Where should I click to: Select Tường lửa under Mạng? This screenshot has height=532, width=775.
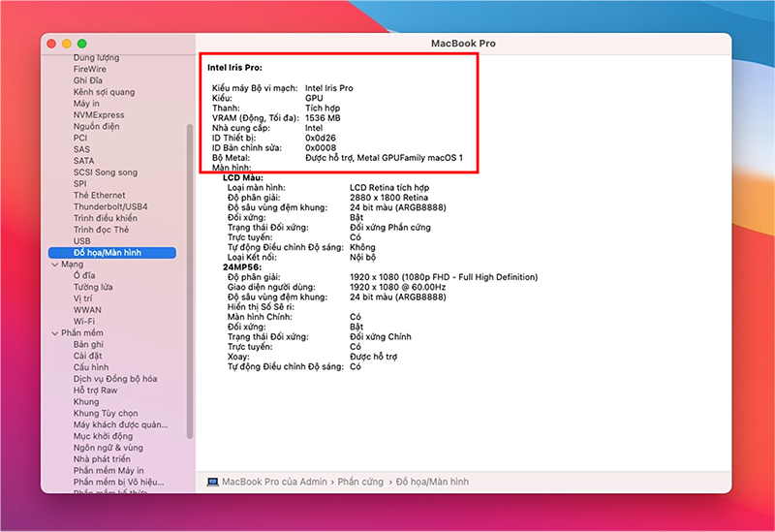[93, 287]
